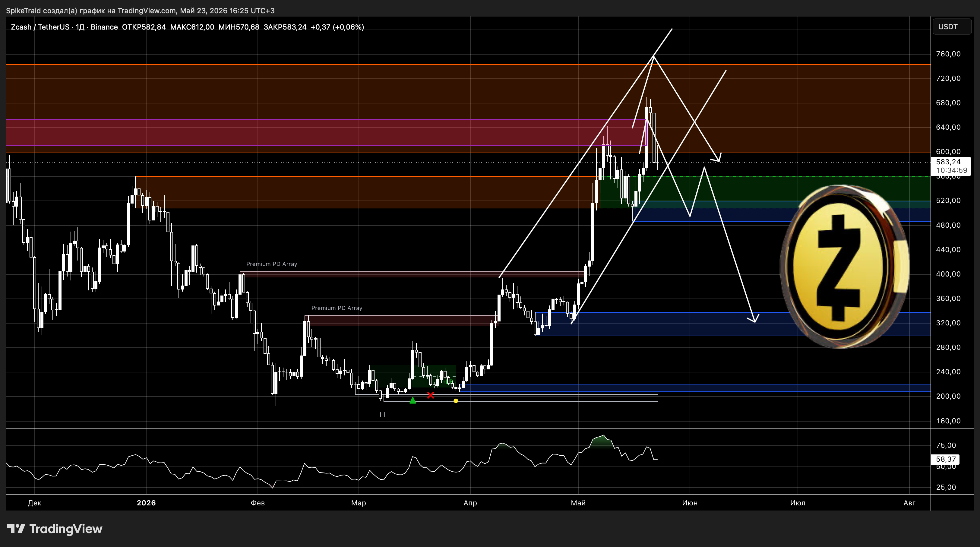The image size is (980, 547).
Task: Click the SpikeTraid chart author header text
Action: (140, 11)
